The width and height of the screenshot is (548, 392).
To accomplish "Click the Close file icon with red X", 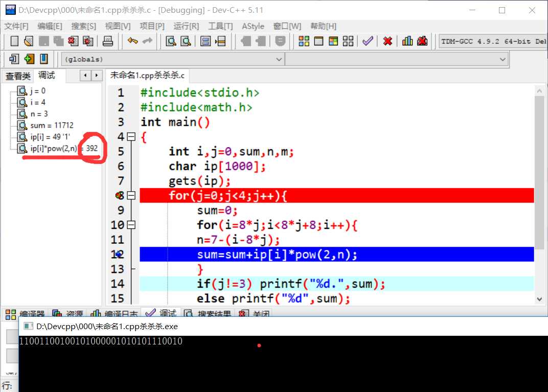I will (73, 41).
